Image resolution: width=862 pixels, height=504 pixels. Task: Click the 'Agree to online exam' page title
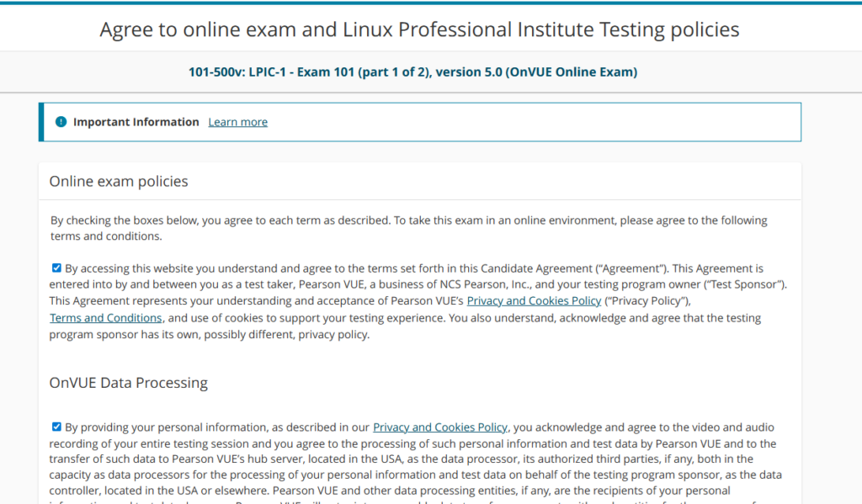[419, 30]
